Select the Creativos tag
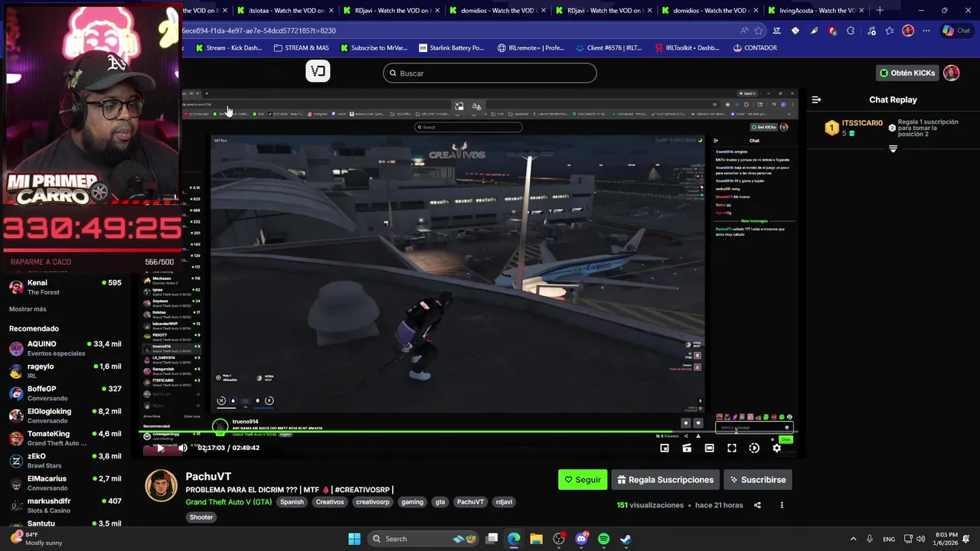The height and width of the screenshot is (551, 980). 330,502
